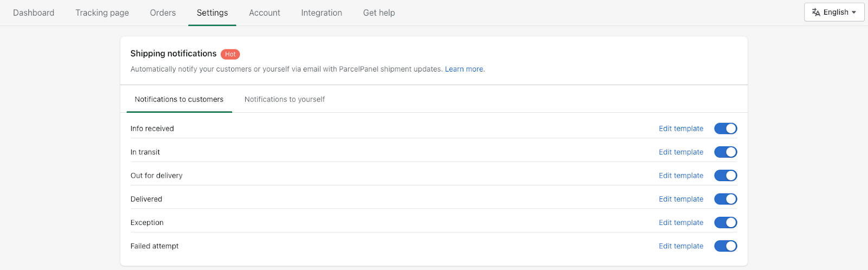Open Edit template for Failed attempt
The width and height of the screenshot is (868, 270).
(681, 246)
